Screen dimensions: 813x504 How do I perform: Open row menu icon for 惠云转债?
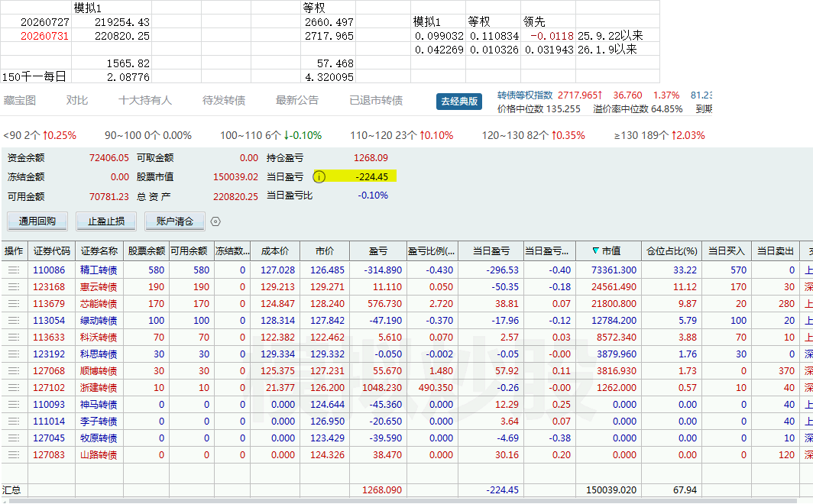(x=14, y=286)
